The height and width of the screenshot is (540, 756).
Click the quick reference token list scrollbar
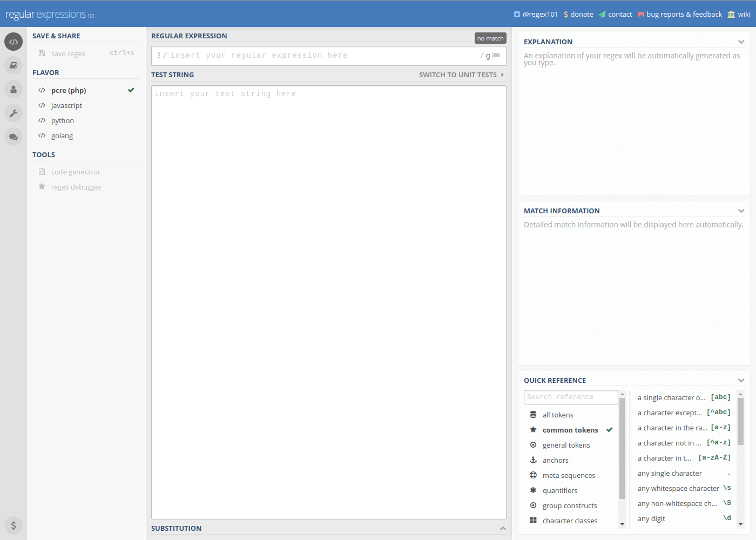coord(740,421)
